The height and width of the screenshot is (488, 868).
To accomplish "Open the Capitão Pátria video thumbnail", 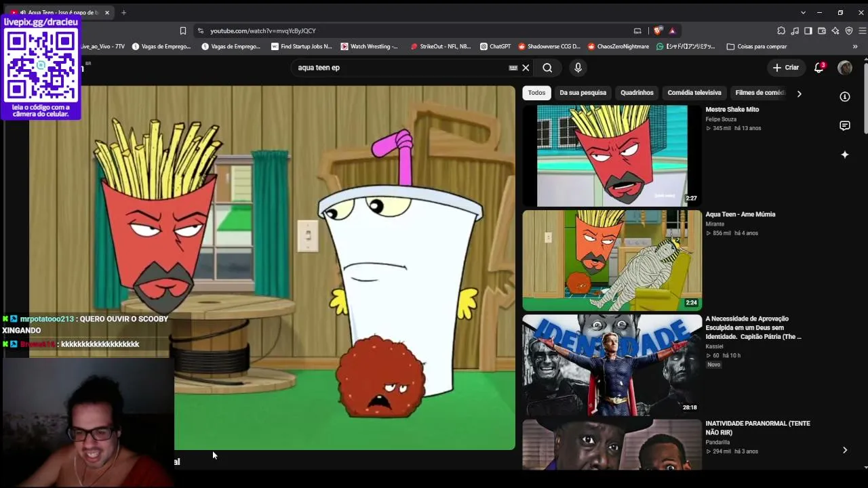I will pyautogui.click(x=612, y=365).
